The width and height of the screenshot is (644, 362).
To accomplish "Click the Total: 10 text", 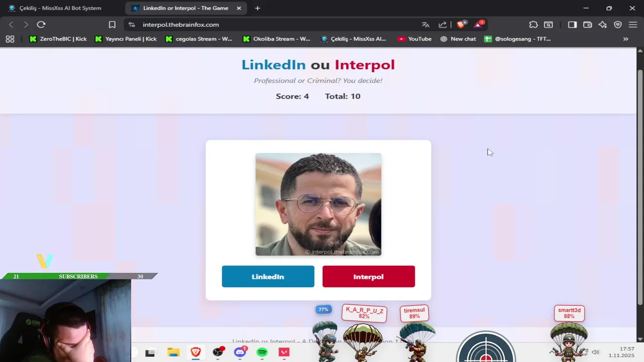I will (x=343, y=96).
